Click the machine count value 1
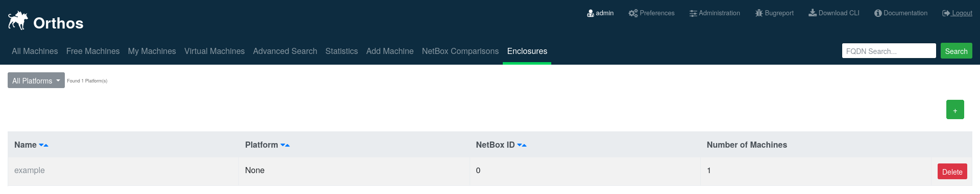The width and height of the screenshot is (980, 194). [x=709, y=171]
